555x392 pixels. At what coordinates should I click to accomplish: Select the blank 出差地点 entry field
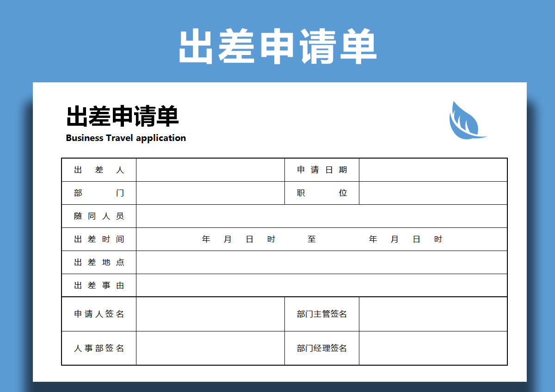click(x=321, y=263)
